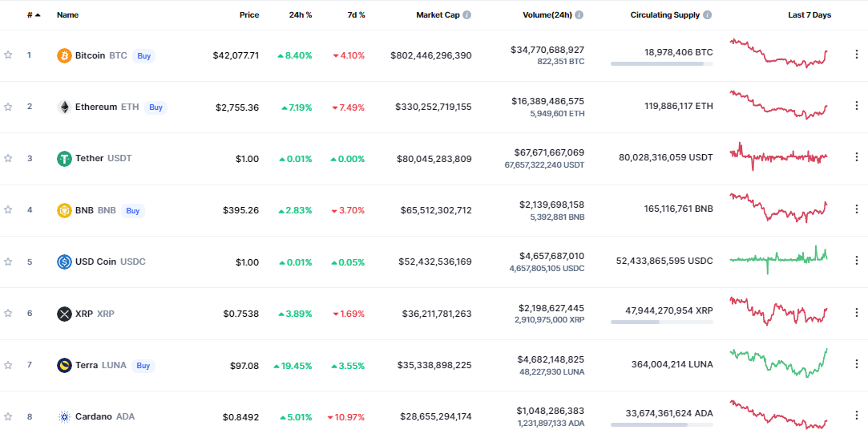
Task: Click the BNB logo icon
Action: pyautogui.click(x=64, y=211)
